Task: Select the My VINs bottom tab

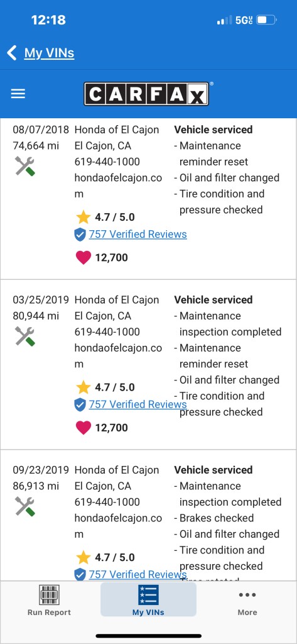Action: [x=148, y=599]
